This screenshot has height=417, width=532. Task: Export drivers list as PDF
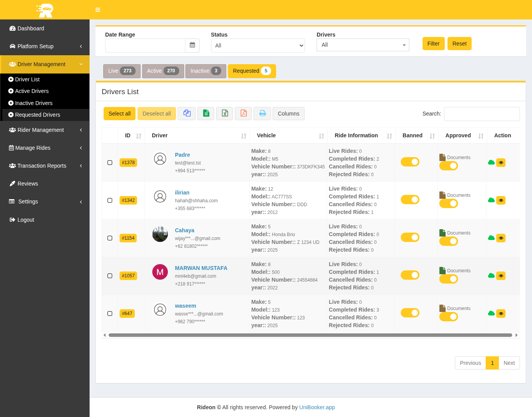tap(243, 114)
